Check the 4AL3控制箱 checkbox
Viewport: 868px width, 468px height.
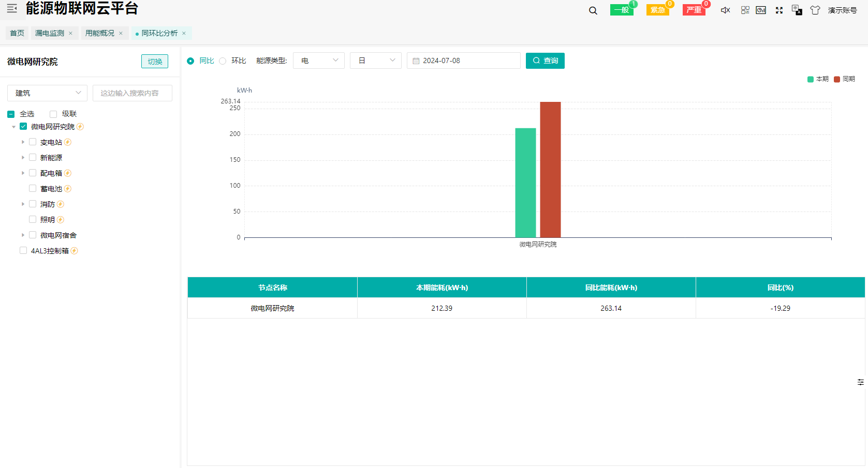[23, 251]
